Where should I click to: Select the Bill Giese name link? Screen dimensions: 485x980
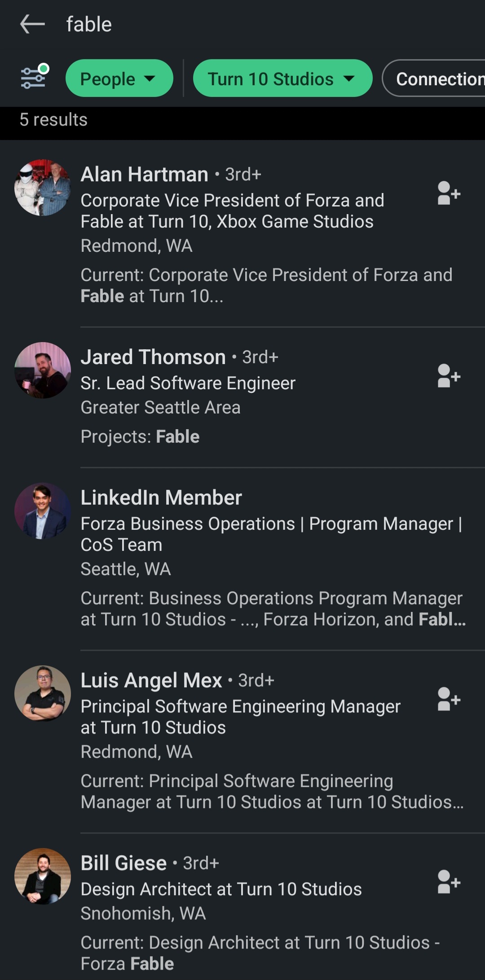pos(123,863)
